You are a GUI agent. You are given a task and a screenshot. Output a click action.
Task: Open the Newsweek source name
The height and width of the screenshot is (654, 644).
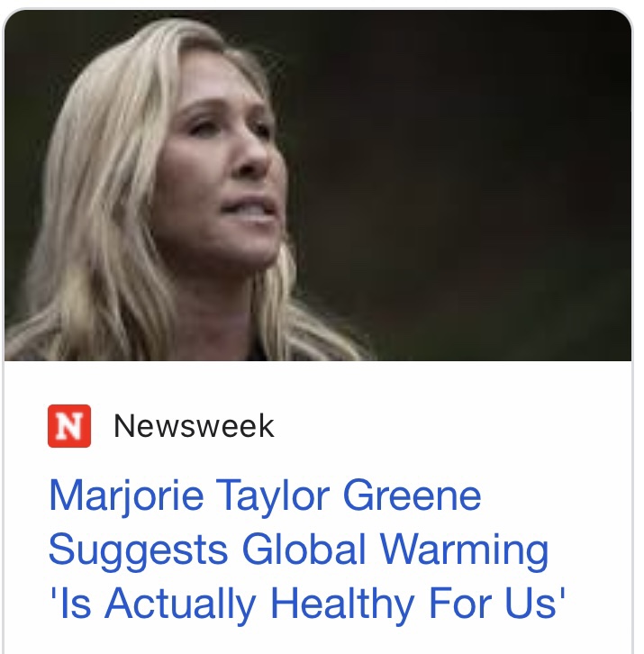coord(194,426)
